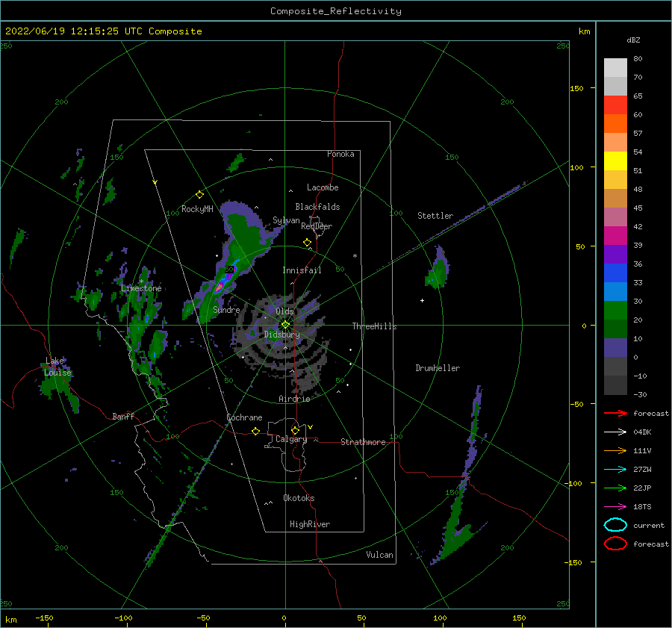Click the Blackfalds town label
This screenshot has height=628, width=672.
click(x=317, y=207)
